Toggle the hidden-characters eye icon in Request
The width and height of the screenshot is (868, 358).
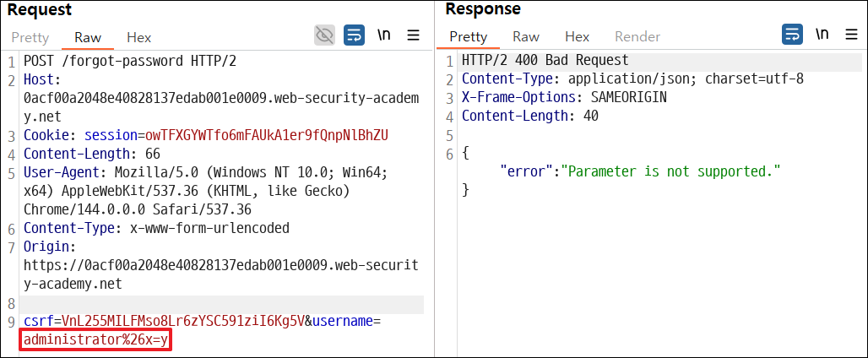tap(324, 35)
